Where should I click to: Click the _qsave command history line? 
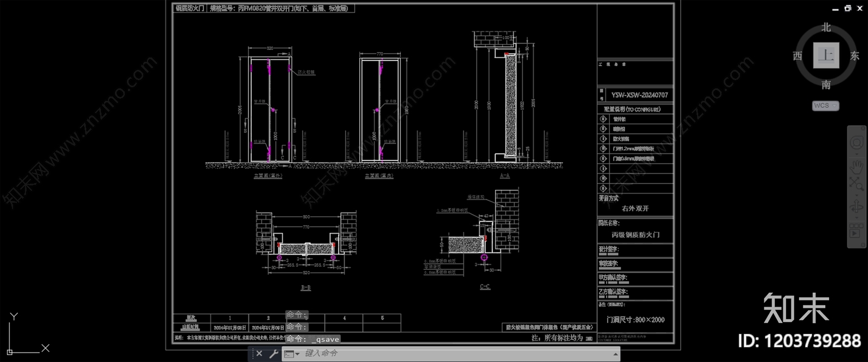point(312,339)
